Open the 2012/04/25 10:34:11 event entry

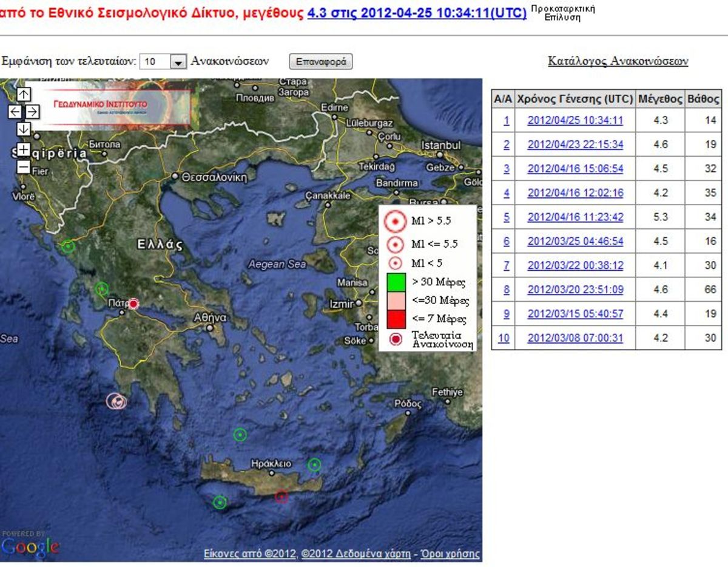[x=576, y=120]
